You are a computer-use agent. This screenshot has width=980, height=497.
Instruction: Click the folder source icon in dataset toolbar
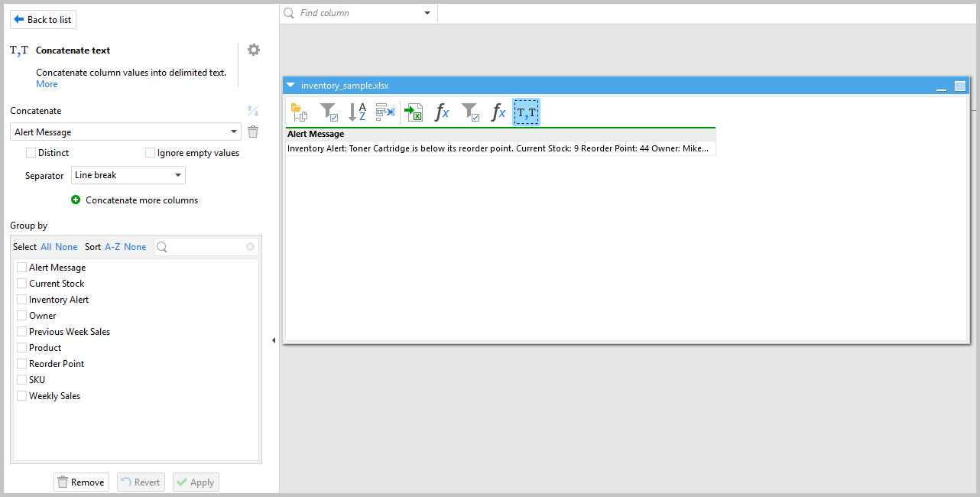coord(299,112)
